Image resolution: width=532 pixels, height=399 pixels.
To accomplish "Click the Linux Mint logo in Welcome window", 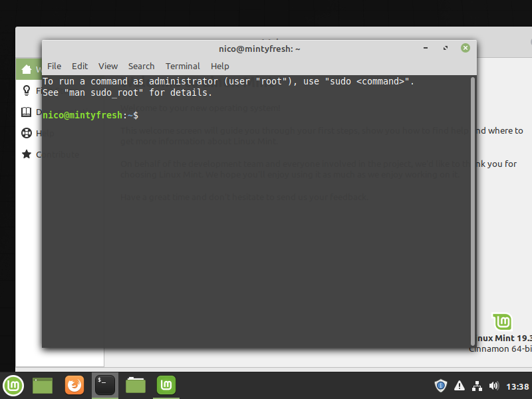I will (x=502, y=322).
